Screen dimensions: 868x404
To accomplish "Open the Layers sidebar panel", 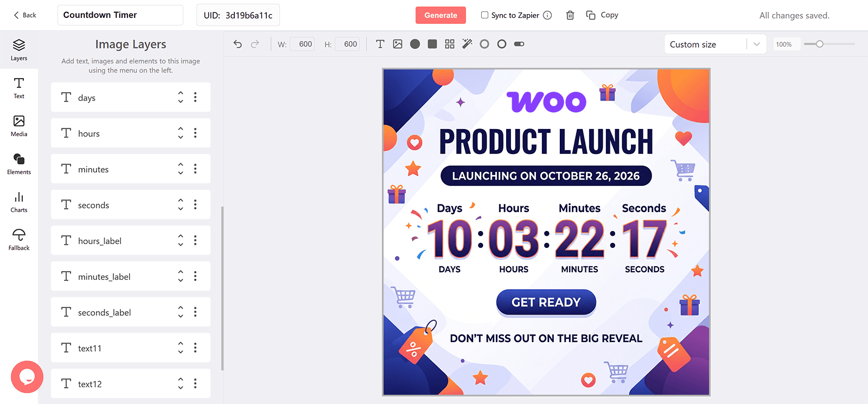I will coord(19,50).
